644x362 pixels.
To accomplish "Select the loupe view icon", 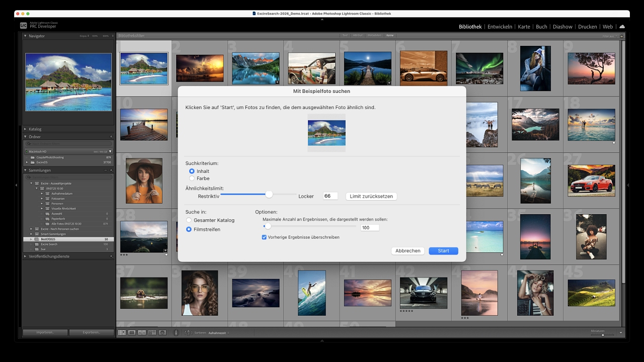I will pos(132,333).
